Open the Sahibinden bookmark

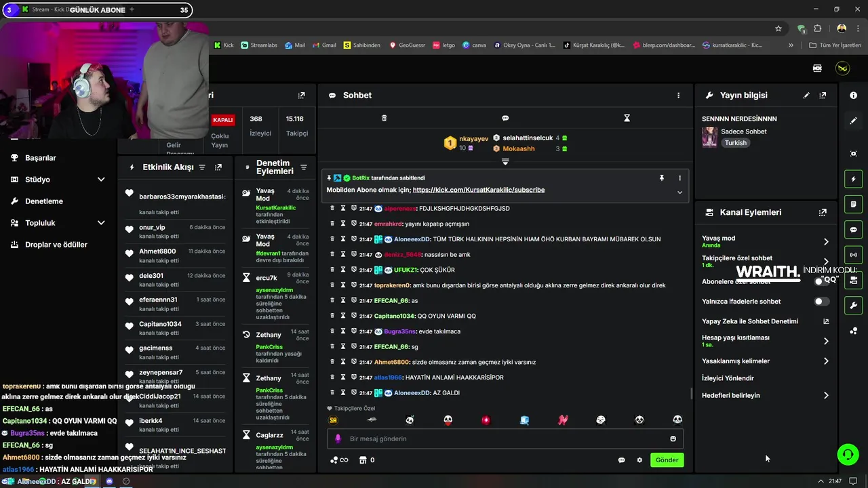(361, 45)
